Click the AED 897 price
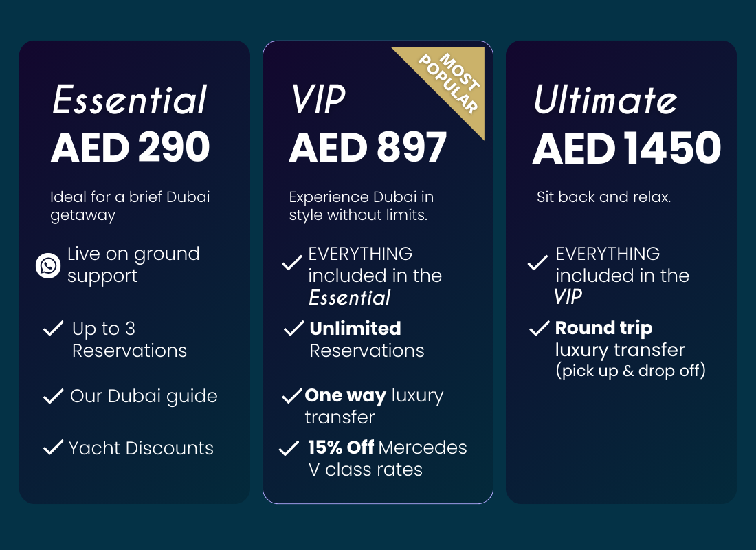The image size is (756, 550). coord(368,147)
